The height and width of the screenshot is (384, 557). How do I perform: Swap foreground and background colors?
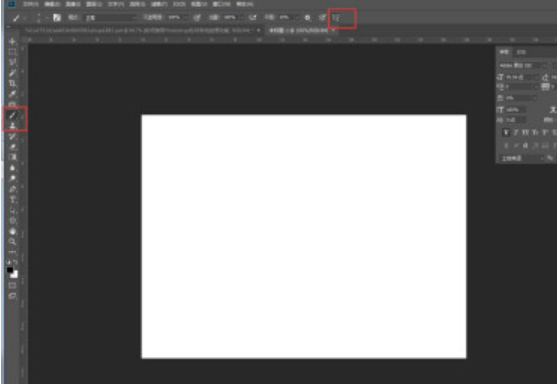pos(16,262)
